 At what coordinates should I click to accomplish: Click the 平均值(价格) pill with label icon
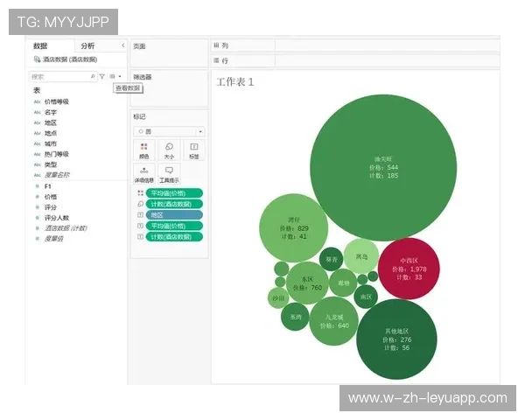tap(174, 226)
